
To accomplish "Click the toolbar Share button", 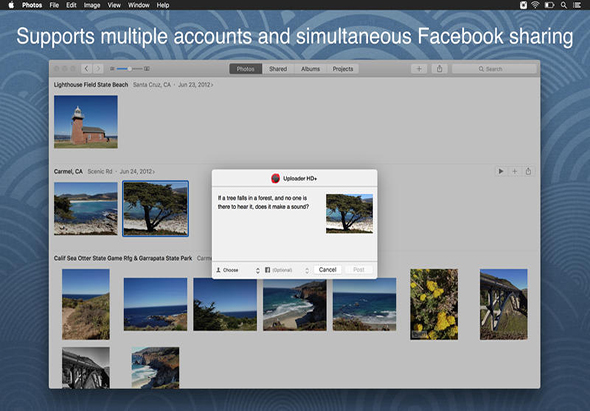I will (x=439, y=68).
